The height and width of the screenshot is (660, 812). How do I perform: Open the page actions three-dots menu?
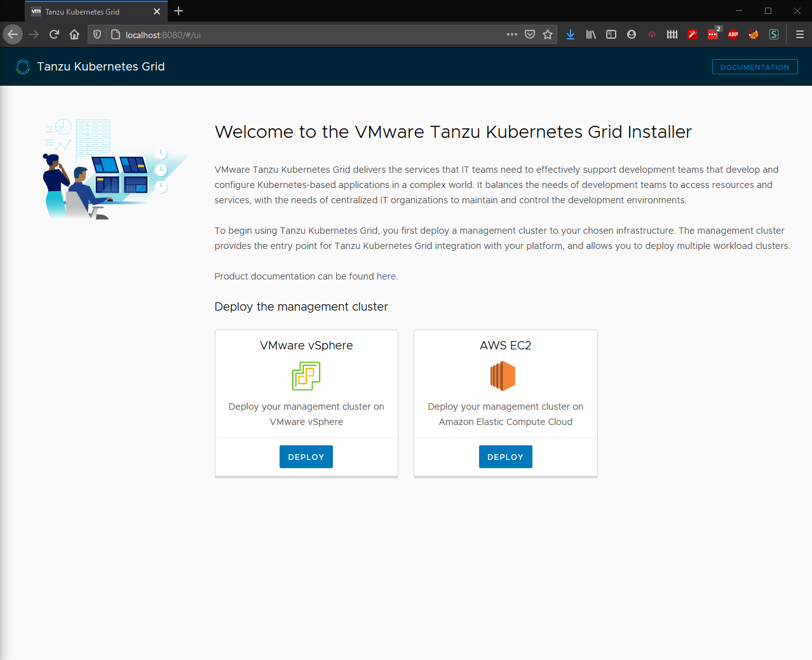[512, 34]
